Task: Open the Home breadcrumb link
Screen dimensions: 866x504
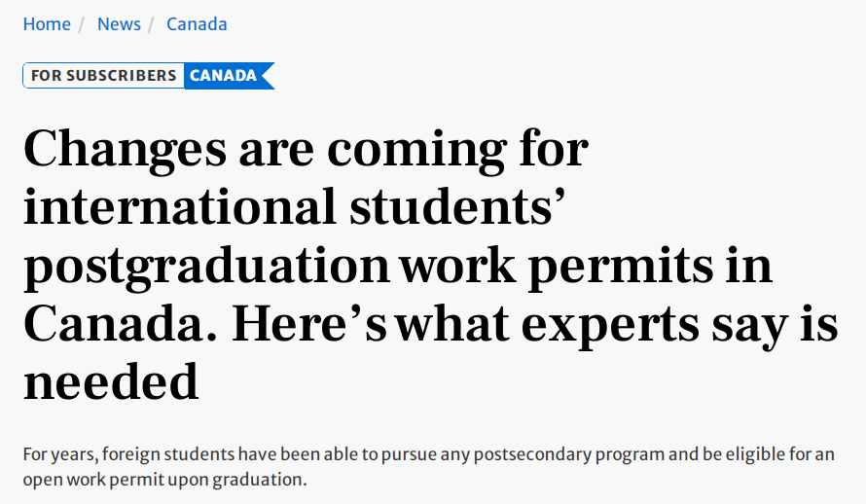Action: click(47, 24)
